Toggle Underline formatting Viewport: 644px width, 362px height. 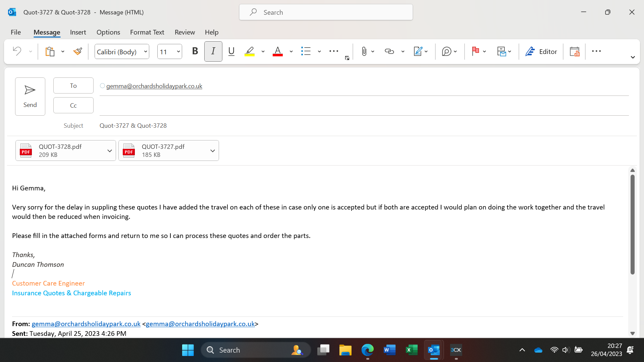coord(231,51)
